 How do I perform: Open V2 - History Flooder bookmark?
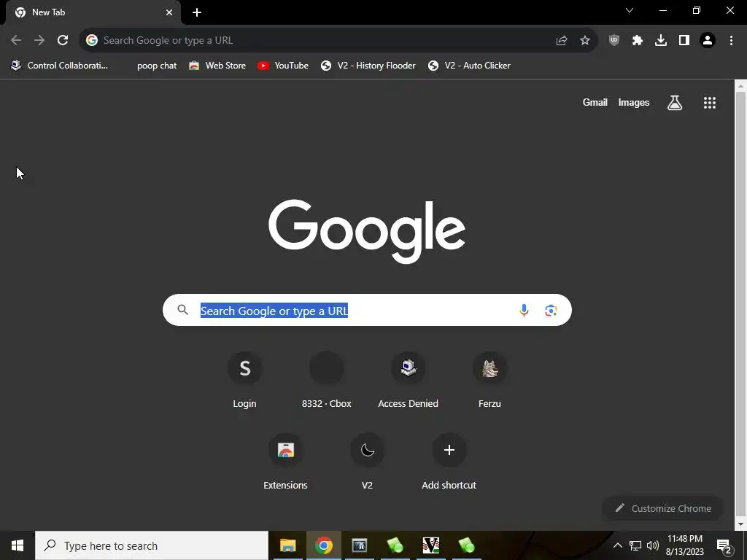(x=368, y=66)
